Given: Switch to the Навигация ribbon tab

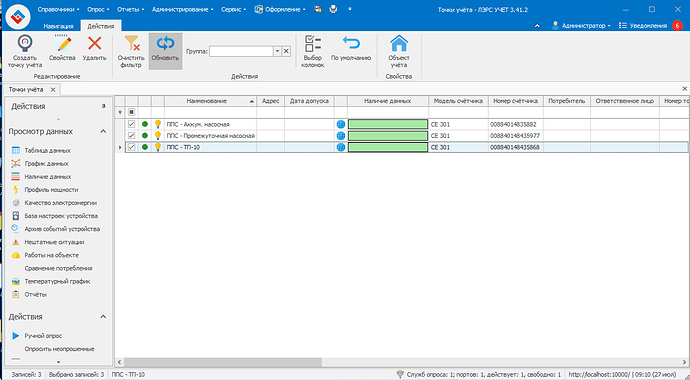Looking at the screenshot, I should click(x=58, y=26).
